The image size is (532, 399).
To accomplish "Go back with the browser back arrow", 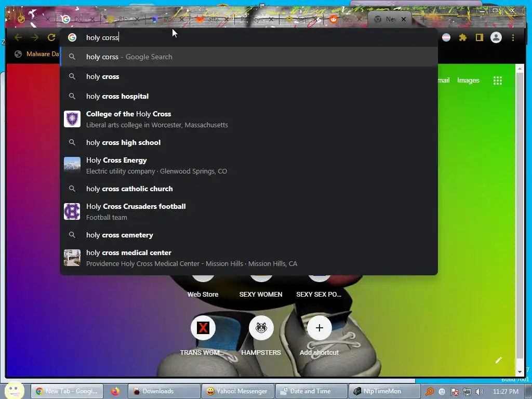I will coord(18,37).
